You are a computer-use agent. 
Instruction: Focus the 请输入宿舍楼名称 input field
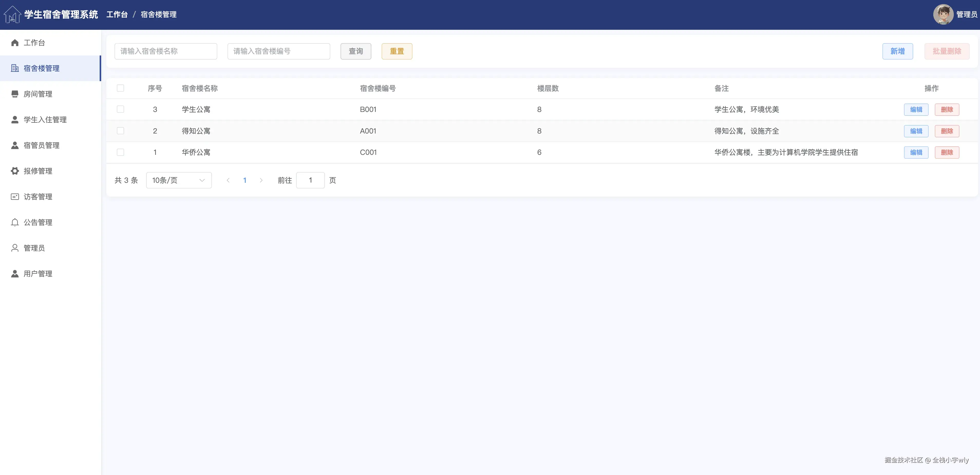tap(166, 51)
